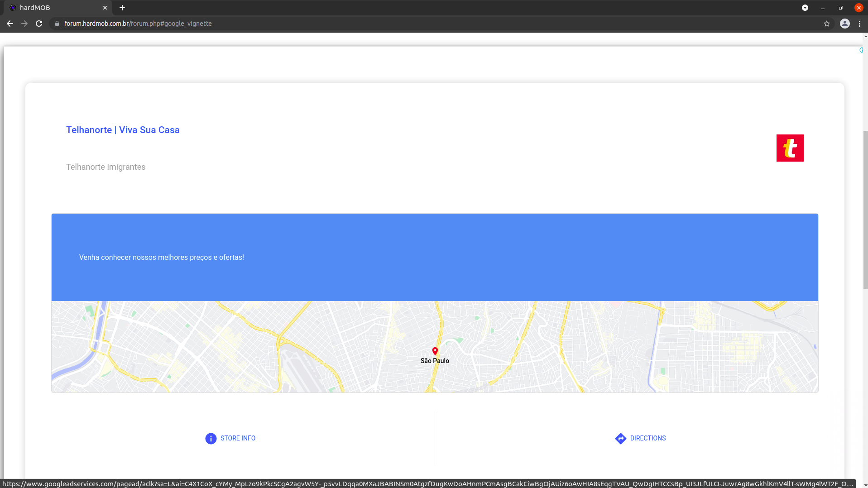Click the Telhanorte Imigrantes store name

point(106,167)
